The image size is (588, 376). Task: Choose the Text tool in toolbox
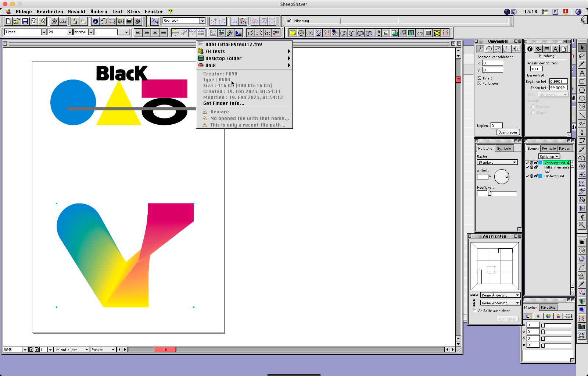(582, 73)
